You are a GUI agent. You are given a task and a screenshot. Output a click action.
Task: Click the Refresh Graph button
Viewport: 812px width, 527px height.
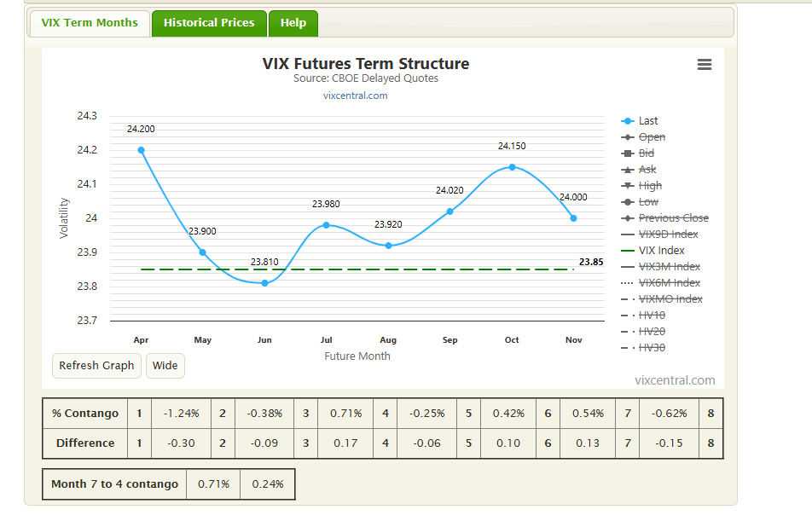pos(96,366)
